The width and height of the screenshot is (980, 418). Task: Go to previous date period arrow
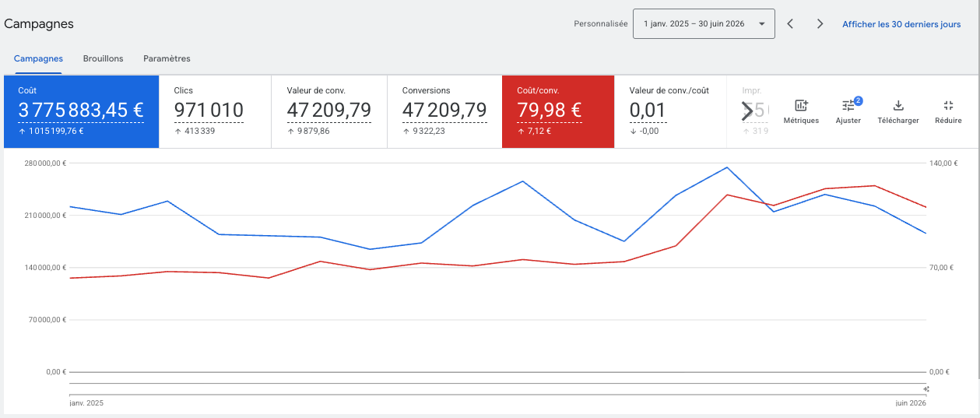[790, 24]
